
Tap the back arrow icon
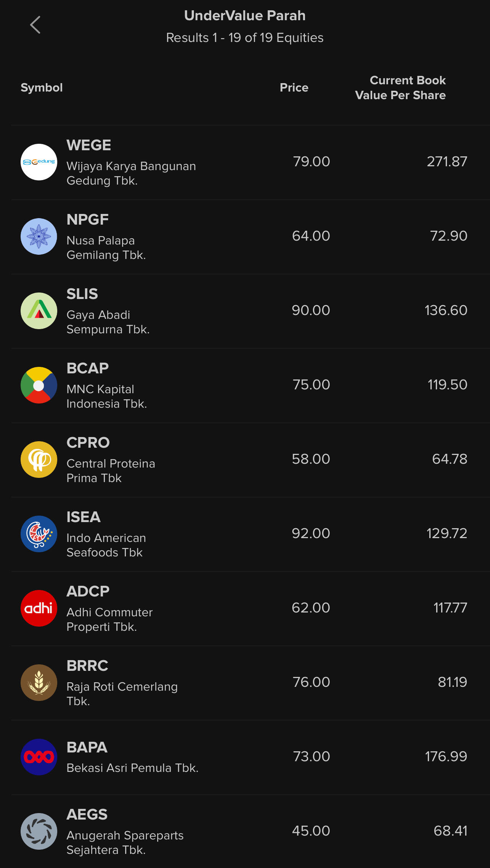tap(35, 25)
